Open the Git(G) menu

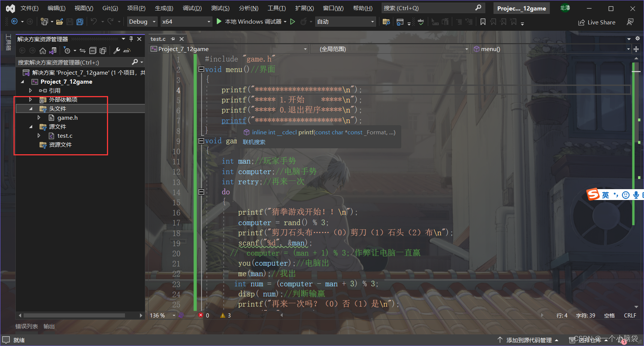[110, 8]
